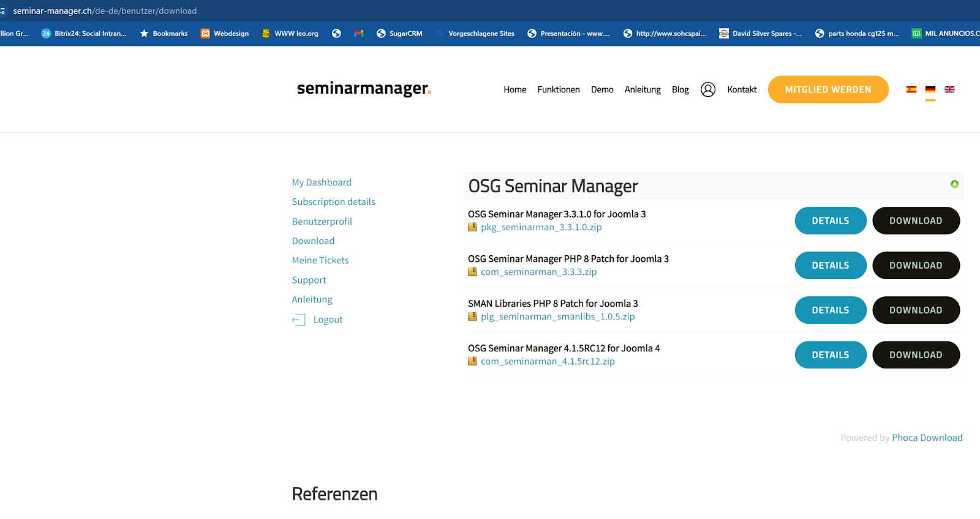Open Meine Tickets in sidebar
This screenshot has width=980, height=519.
(320, 260)
